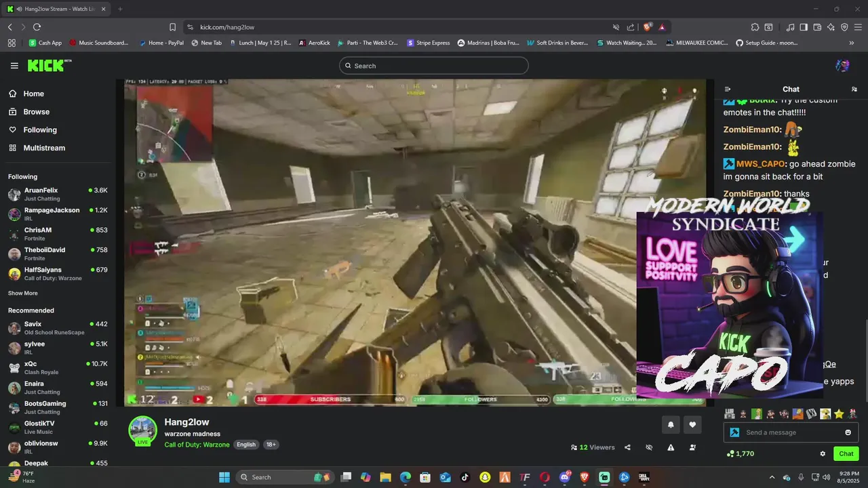Open the Brave wallet icon
868x488 pixels.
click(817, 27)
